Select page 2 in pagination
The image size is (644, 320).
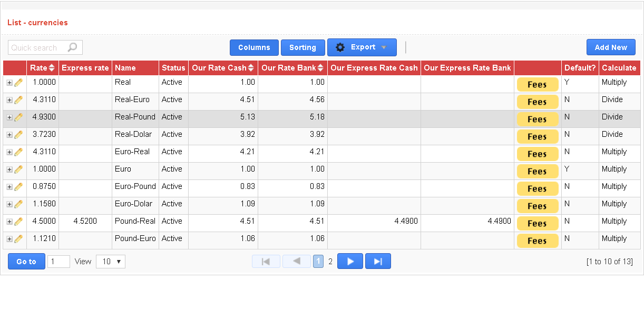click(330, 262)
